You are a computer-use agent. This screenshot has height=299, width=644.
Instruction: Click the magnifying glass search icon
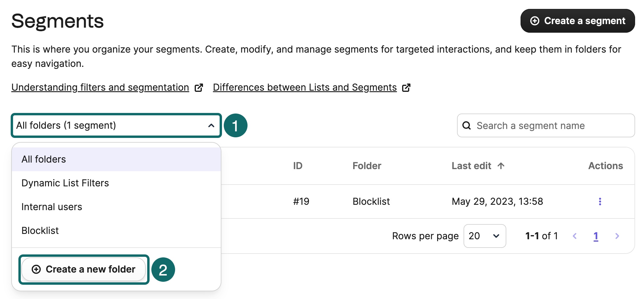[467, 126]
